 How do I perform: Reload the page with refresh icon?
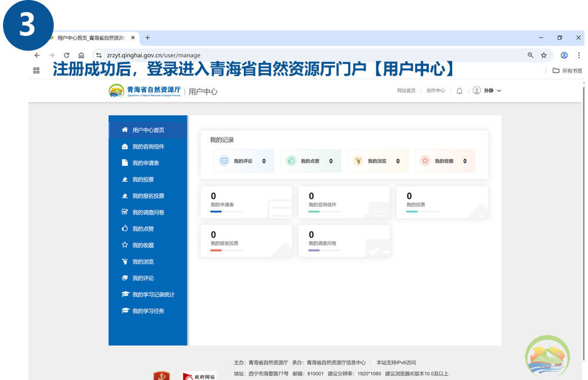[66, 55]
